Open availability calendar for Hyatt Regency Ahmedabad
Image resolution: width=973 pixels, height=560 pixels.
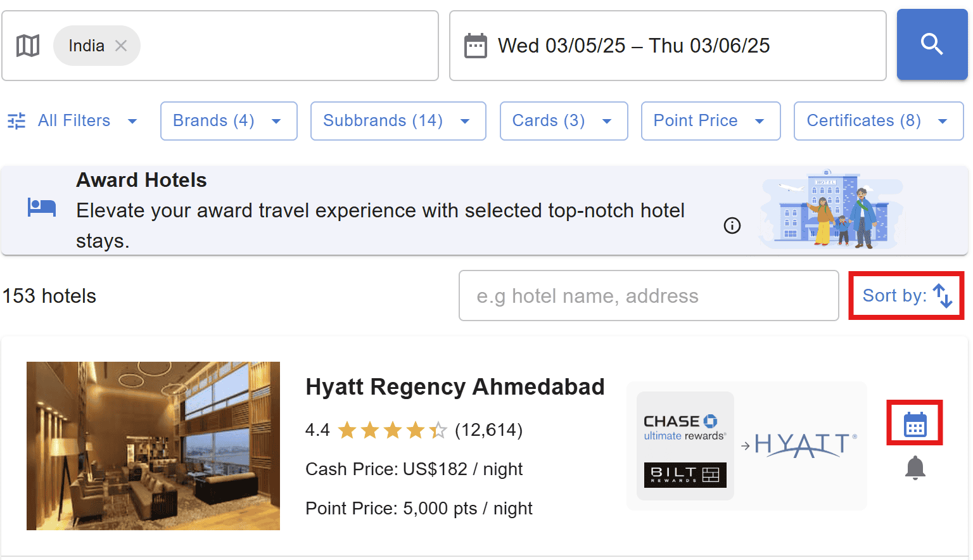[914, 422]
